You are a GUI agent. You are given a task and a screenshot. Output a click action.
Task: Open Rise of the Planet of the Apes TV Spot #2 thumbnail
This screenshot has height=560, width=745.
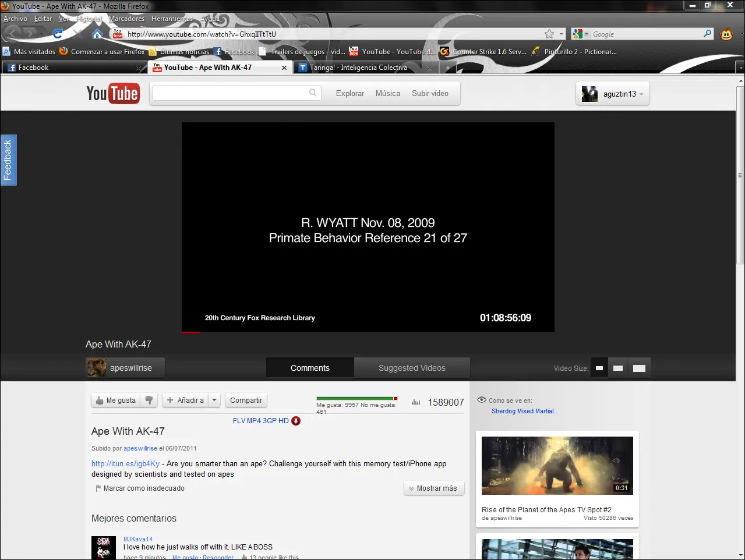(557, 465)
